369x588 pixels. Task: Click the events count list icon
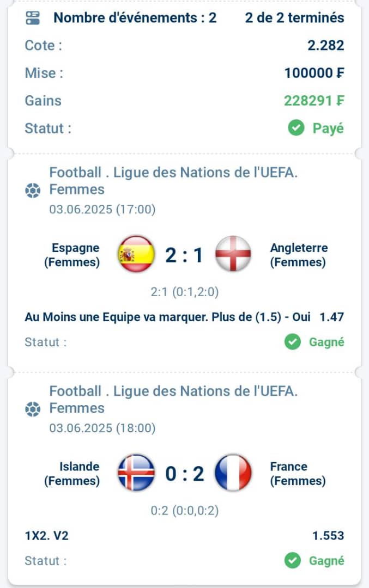click(33, 17)
